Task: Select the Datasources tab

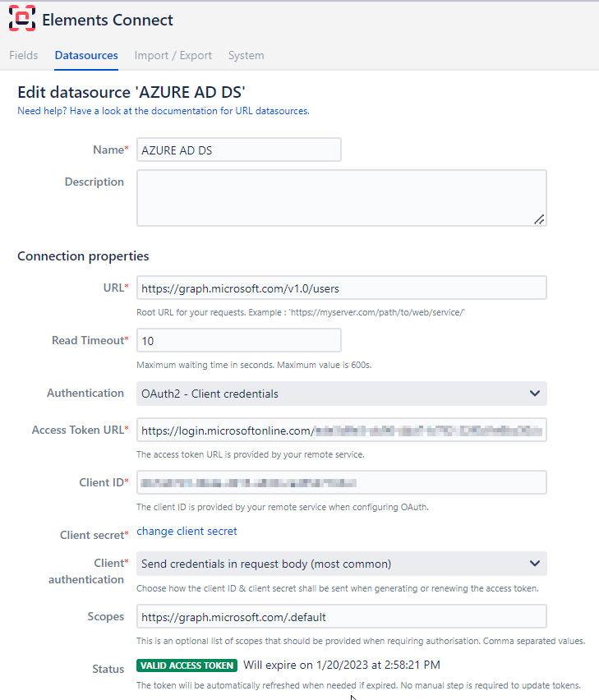Action: click(86, 56)
